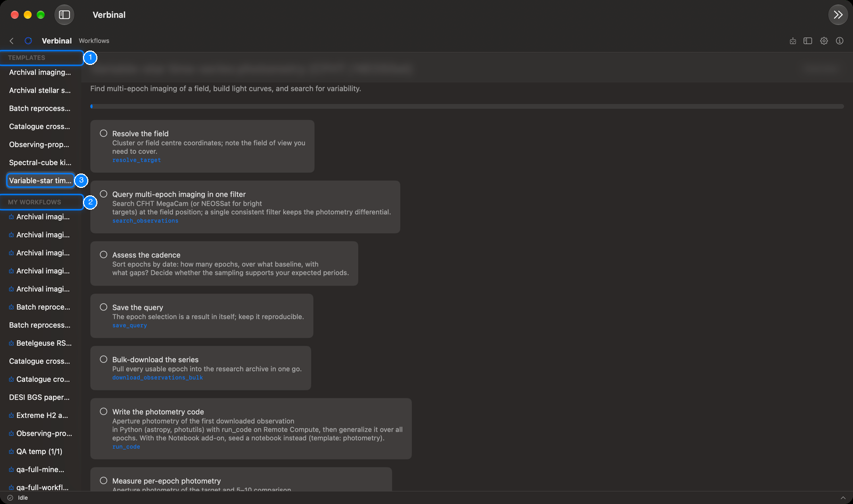Viewport: 853px width, 504px height.
Task: Click the workflow progress bar
Action: click(x=467, y=106)
